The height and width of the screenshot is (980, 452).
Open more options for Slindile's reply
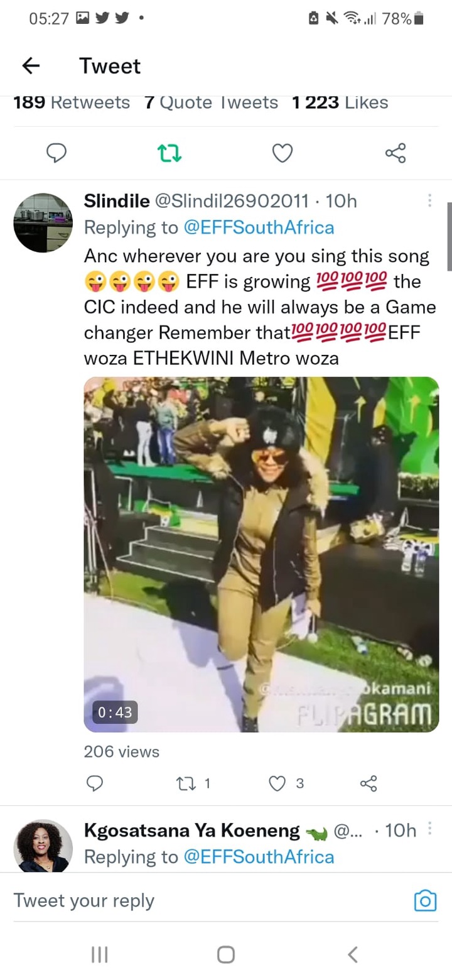429,200
